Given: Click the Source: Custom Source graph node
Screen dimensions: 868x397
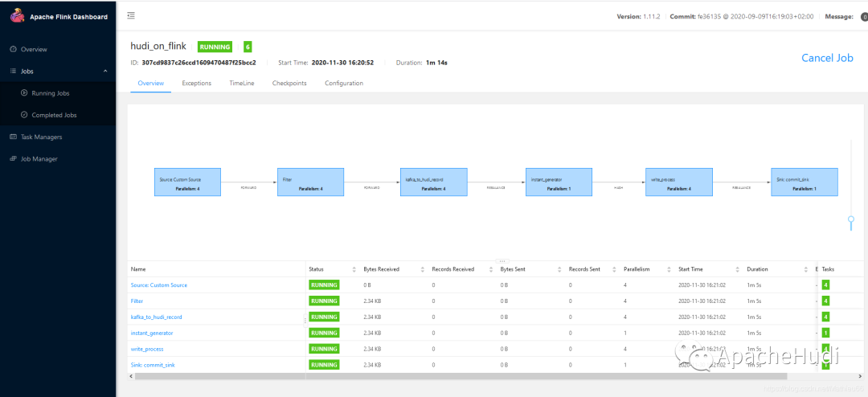Looking at the screenshot, I should click(x=187, y=182).
